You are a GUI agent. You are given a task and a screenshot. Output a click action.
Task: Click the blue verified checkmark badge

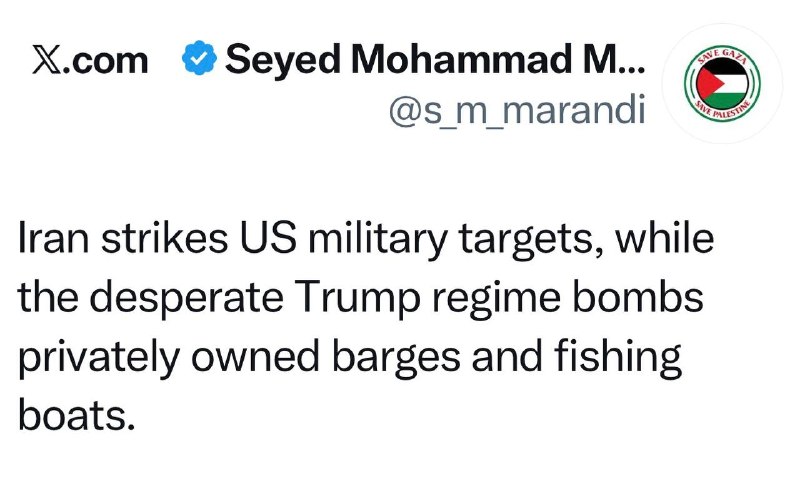pos(199,58)
